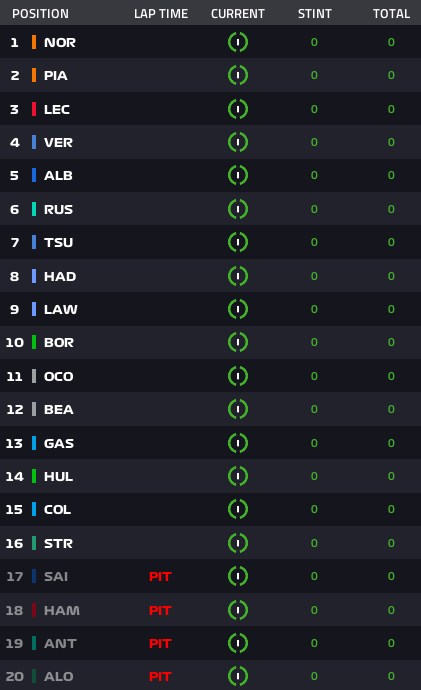Click the tyre icon in ALO row

pos(238,676)
